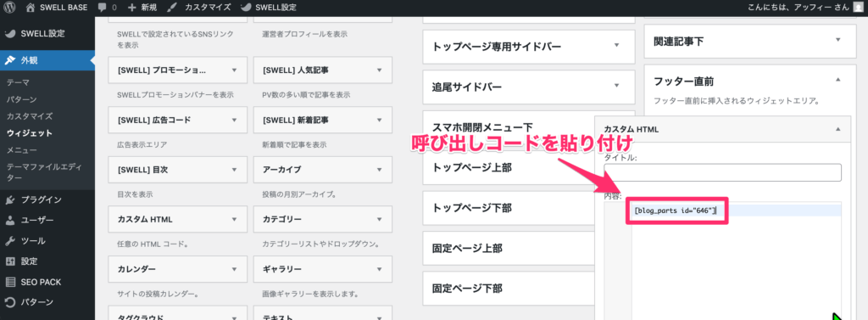The height and width of the screenshot is (320, 868).
Task: Open SWELL設定 in the top admin bar
Action: [x=269, y=8]
